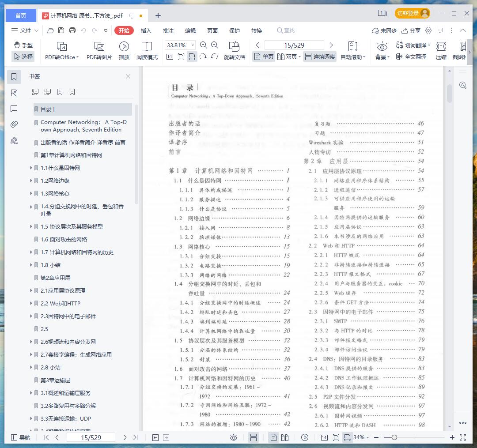Activate the Select tool

tap(23, 56)
